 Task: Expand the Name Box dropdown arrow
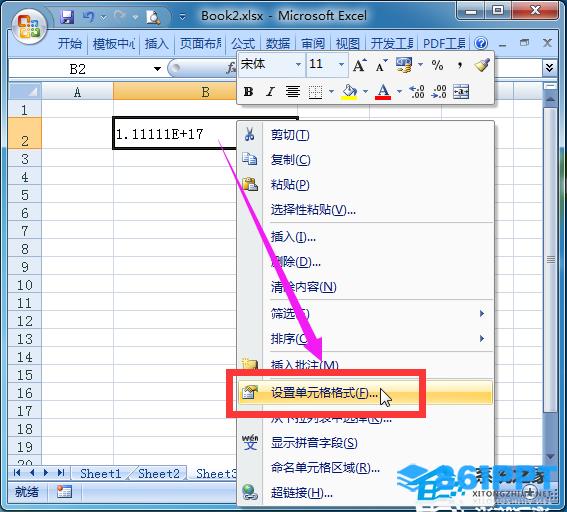click(157, 69)
